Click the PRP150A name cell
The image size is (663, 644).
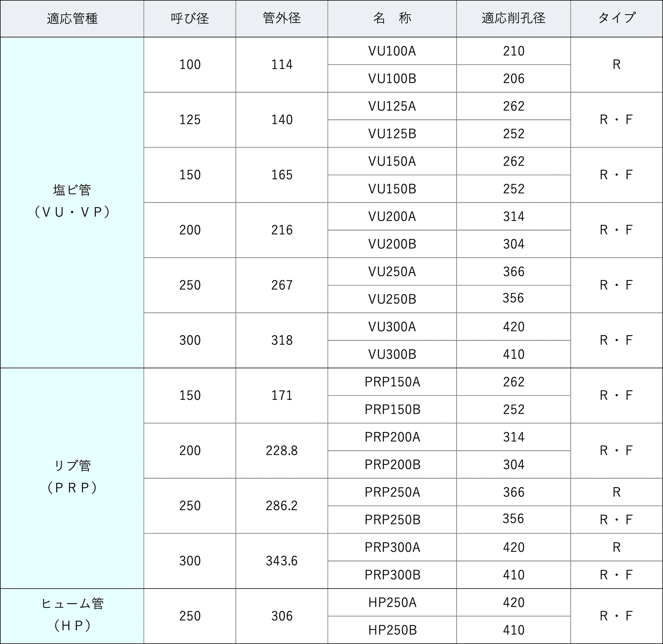pyautogui.click(x=392, y=382)
